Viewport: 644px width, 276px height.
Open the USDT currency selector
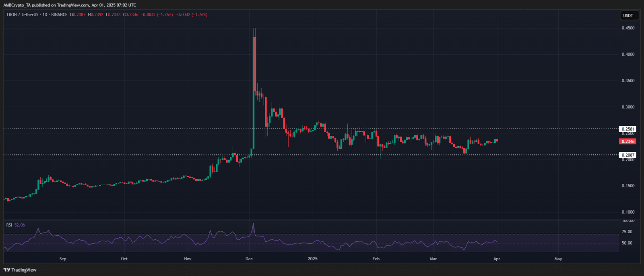pyautogui.click(x=628, y=16)
